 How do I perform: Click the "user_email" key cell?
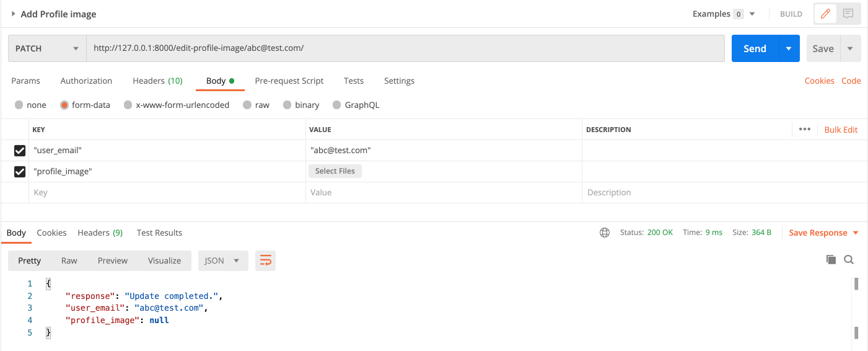[168, 151]
